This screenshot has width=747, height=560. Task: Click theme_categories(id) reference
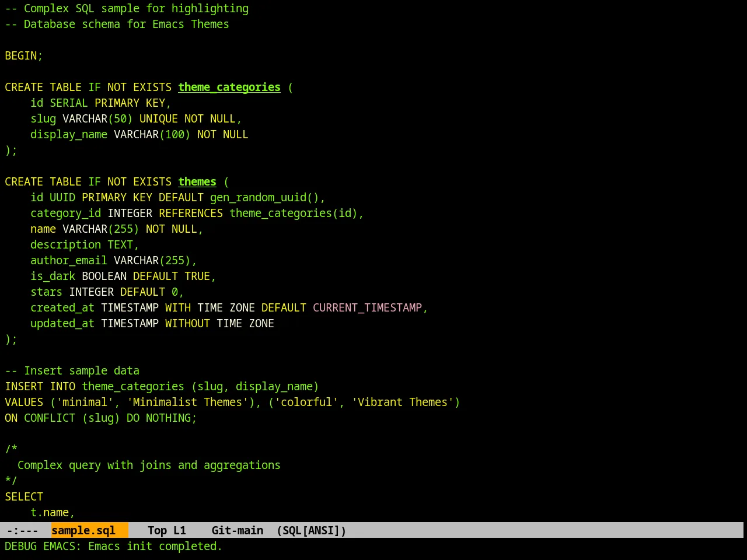(294, 213)
